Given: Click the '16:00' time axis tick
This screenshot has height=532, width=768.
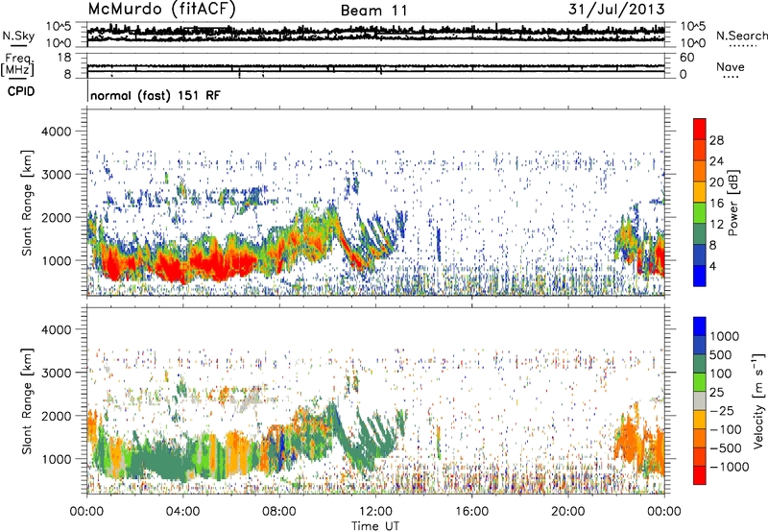Looking at the screenshot, I should [x=471, y=512].
